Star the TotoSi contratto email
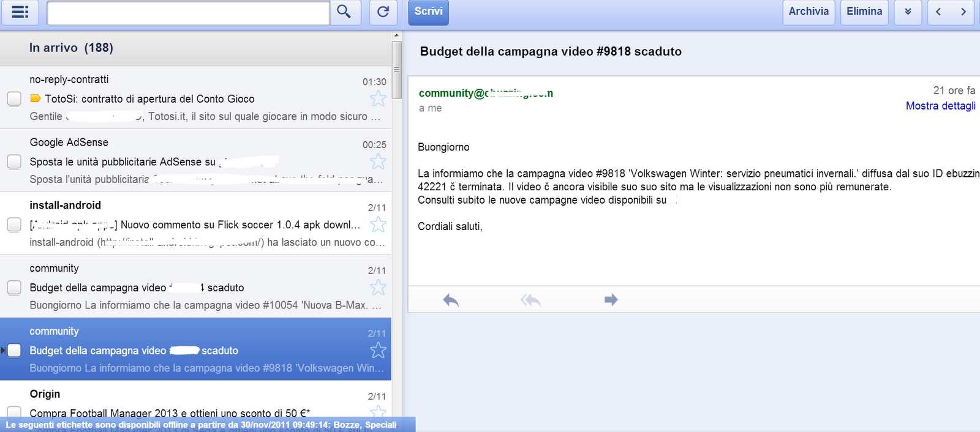The image size is (980, 432). tap(378, 99)
